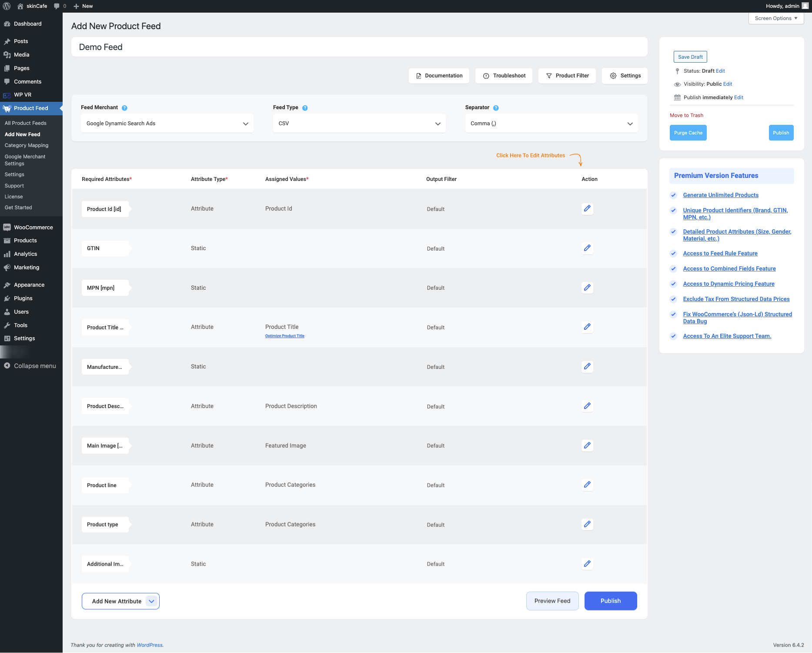Click Purge Cache button
This screenshot has width=812, height=653.
[x=688, y=133]
